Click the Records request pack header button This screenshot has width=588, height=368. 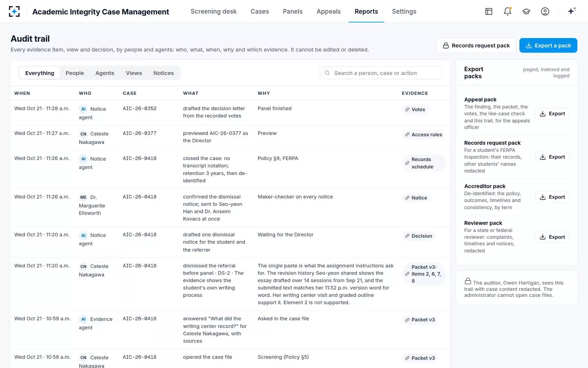coord(476,45)
